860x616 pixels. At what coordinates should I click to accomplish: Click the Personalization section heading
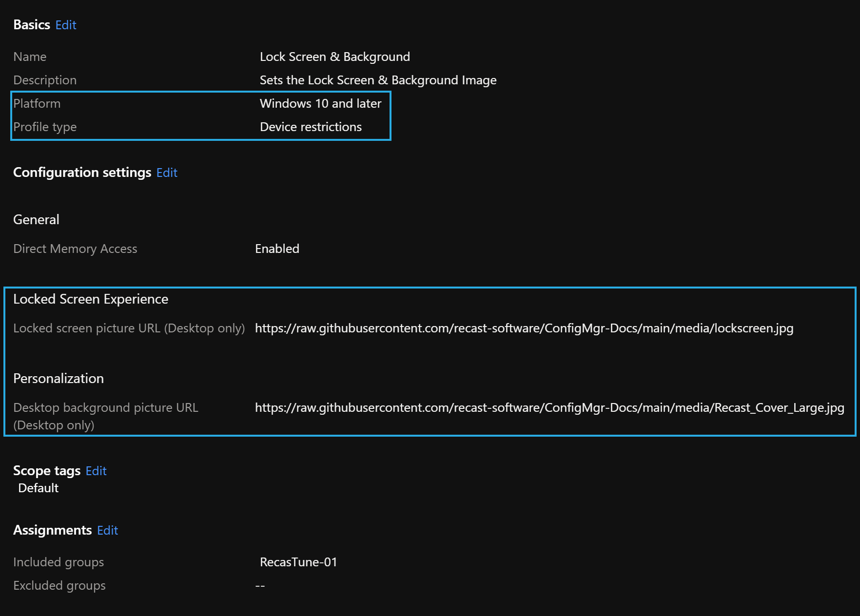click(x=59, y=379)
